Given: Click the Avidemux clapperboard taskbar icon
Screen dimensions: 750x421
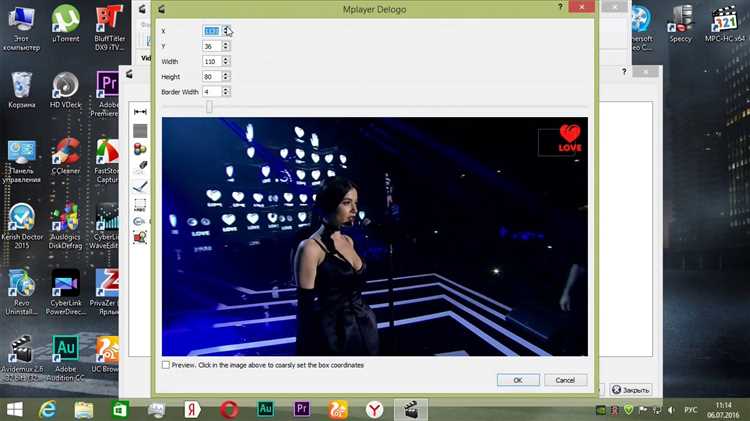Looking at the screenshot, I should point(408,409).
